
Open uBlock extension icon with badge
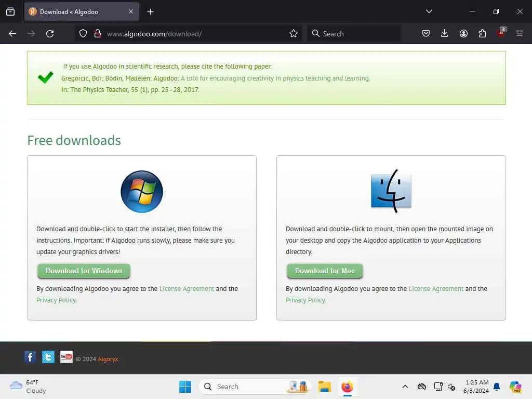coord(501,33)
